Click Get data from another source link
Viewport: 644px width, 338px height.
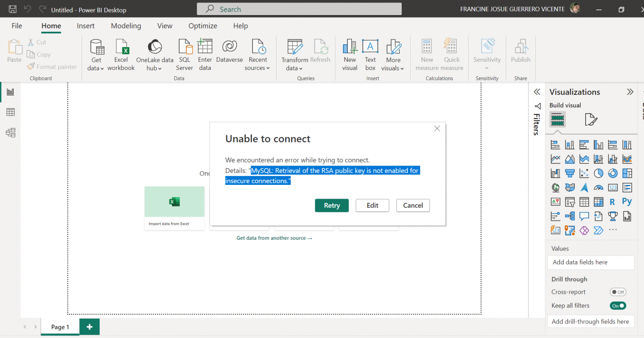click(274, 238)
